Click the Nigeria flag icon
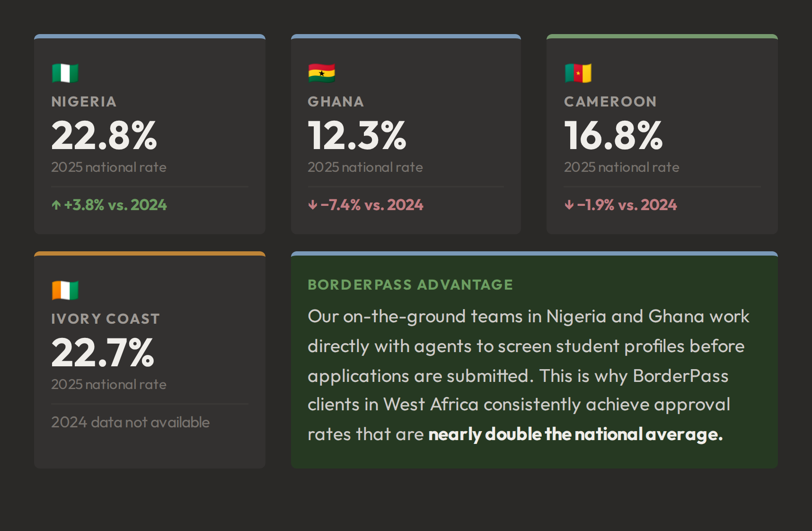 pyautogui.click(x=65, y=73)
